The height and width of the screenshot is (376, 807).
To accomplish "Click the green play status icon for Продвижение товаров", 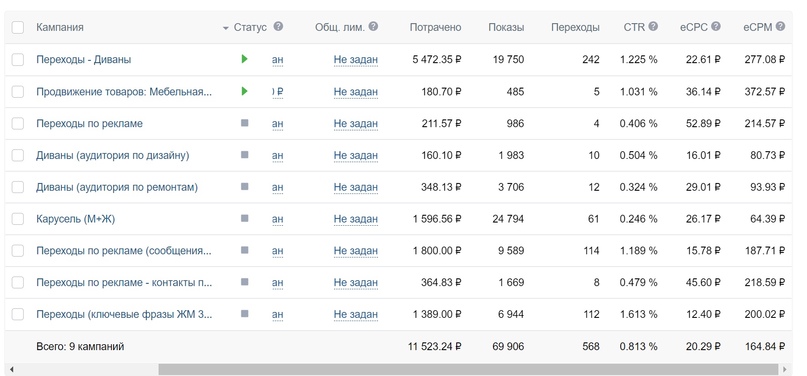I will click(x=244, y=91).
